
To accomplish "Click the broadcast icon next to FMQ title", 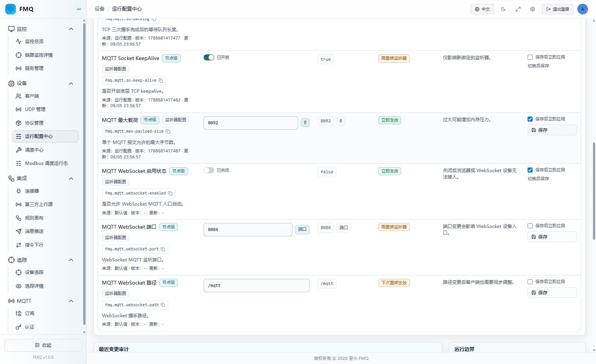I will pyautogui.click(x=79, y=9).
